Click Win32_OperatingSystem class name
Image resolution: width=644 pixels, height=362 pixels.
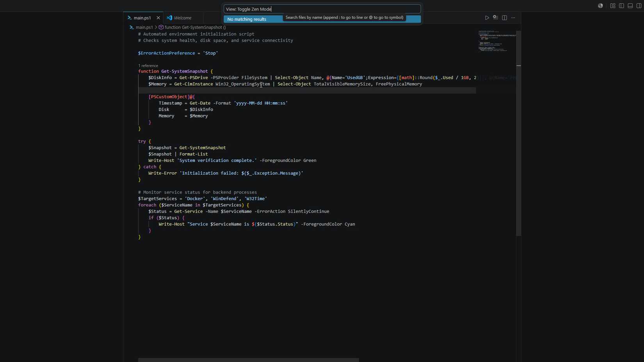tap(242, 84)
